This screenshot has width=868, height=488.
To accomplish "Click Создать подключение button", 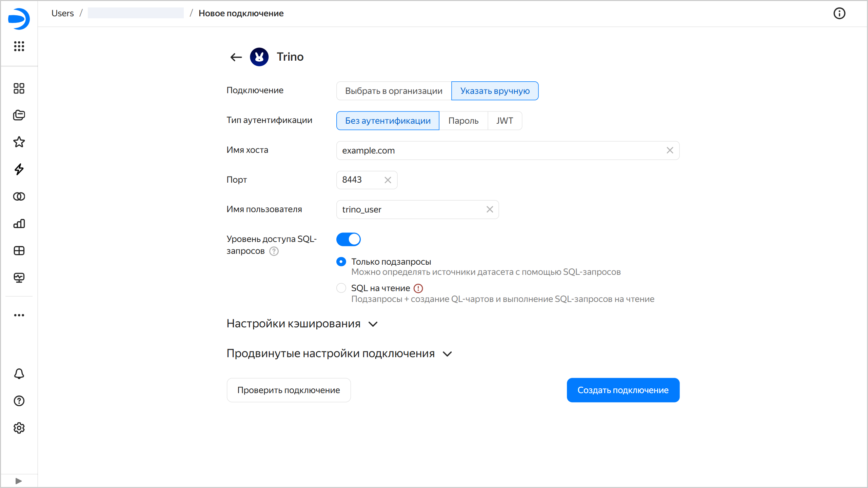I will coord(623,390).
